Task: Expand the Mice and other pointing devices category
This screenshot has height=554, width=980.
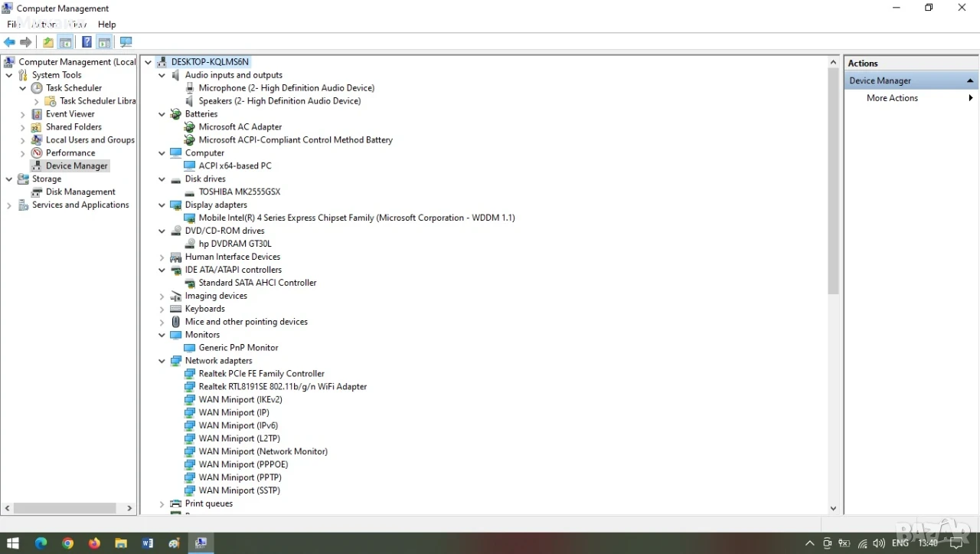Action: [x=162, y=322]
